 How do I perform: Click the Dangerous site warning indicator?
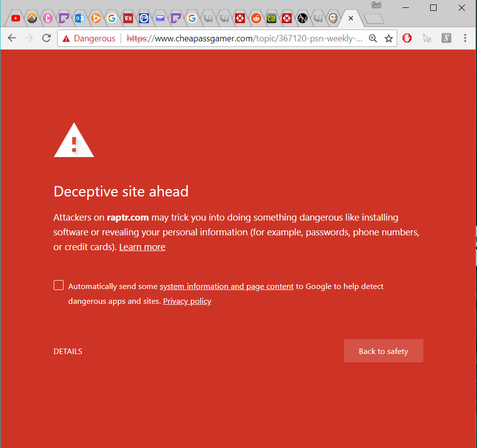click(x=89, y=38)
